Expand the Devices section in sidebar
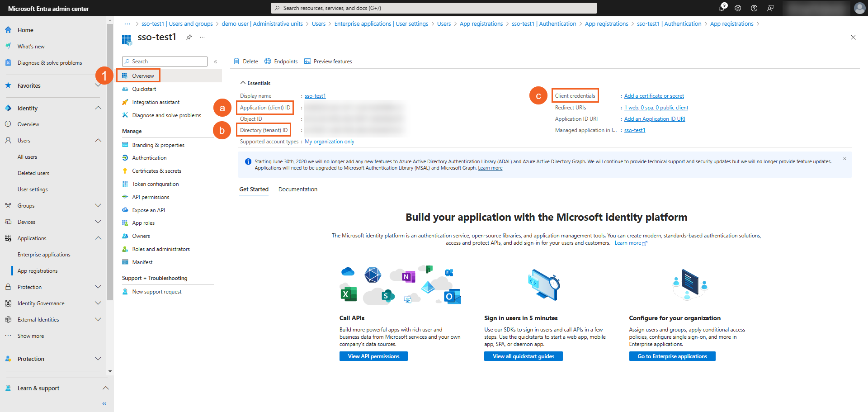The image size is (868, 412). 98,222
